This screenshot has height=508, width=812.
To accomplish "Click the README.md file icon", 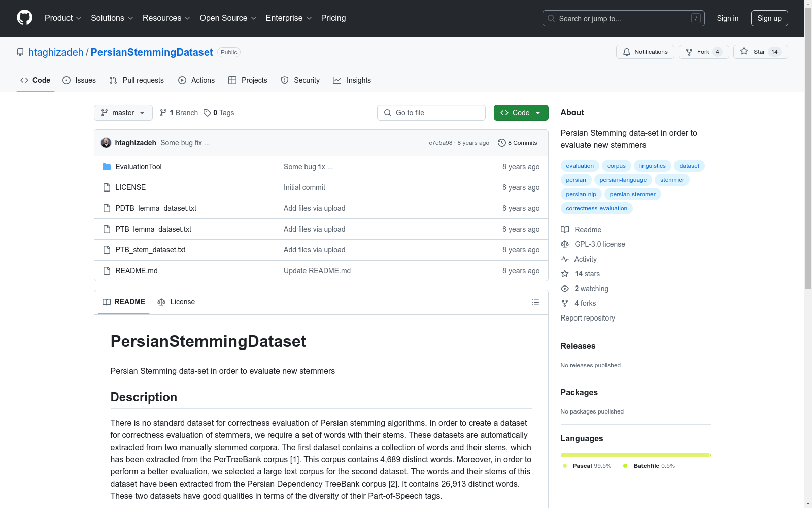I will pos(107,271).
